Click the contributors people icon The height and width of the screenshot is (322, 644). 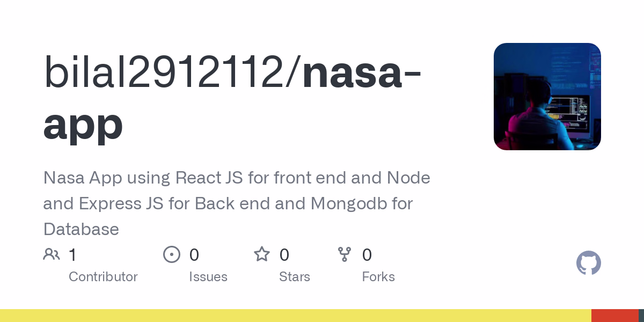tap(52, 254)
